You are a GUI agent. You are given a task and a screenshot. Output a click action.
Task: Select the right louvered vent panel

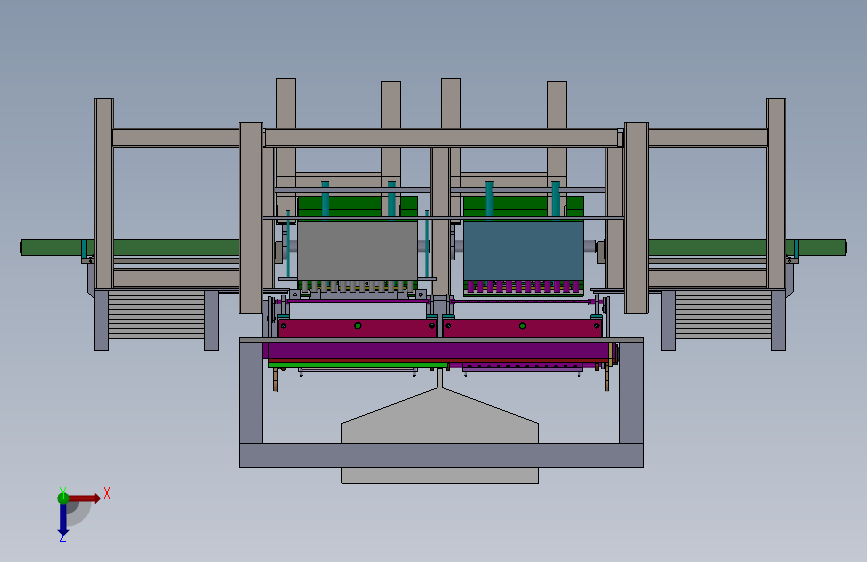723,315
